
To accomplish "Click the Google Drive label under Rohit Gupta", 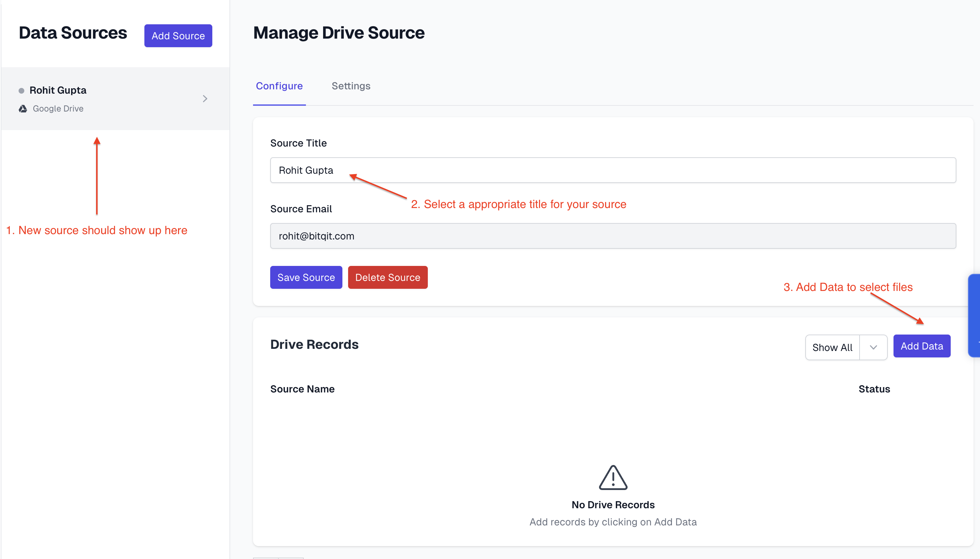I will pyautogui.click(x=58, y=109).
